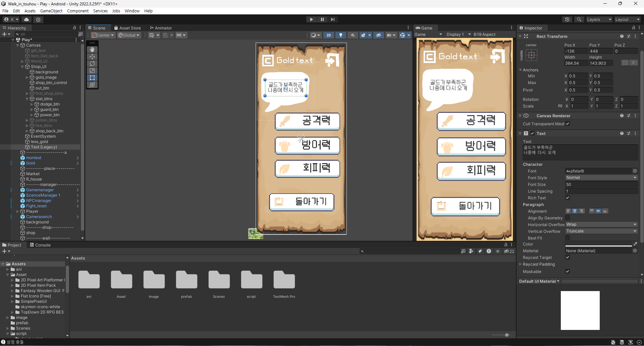644x346 pixels.
Task: Click the font object picker for pfstarB
Action: click(635, 171)
